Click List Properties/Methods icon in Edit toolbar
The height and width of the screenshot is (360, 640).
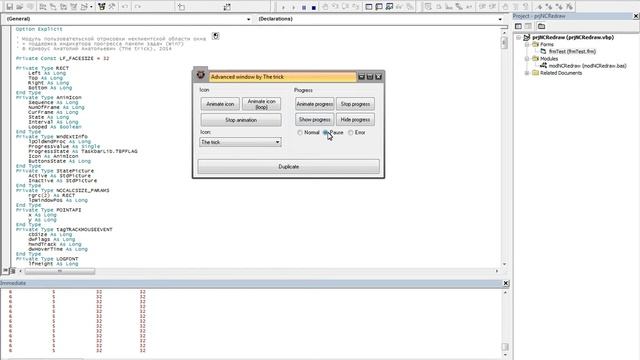coord(428,7)
